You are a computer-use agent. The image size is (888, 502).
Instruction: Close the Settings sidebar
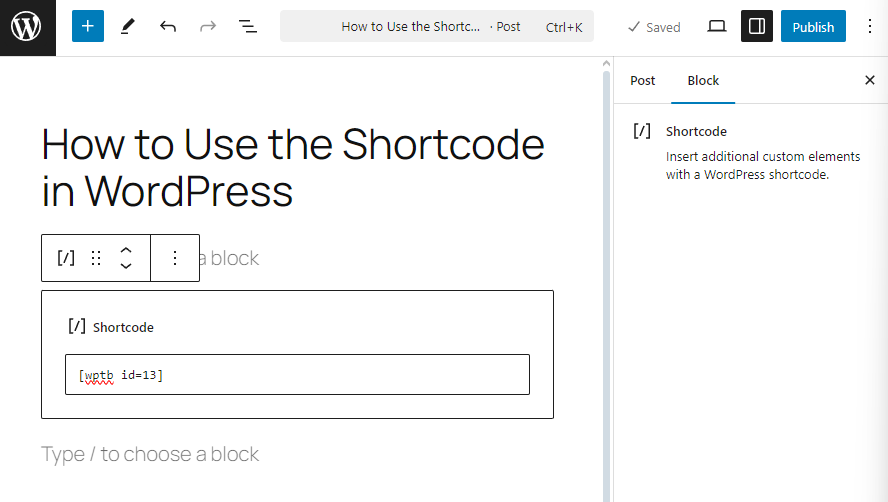870,80
